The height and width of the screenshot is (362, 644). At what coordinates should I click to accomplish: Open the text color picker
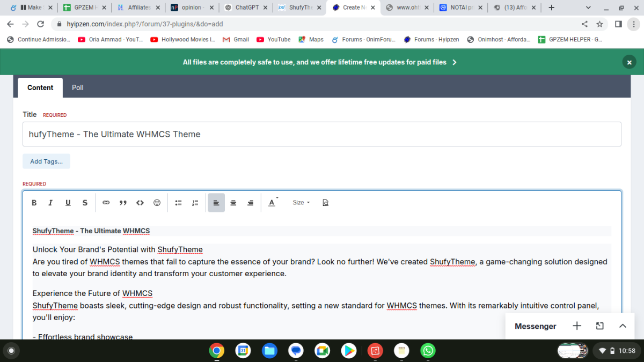pyautogui.click(x=273, y=203)
